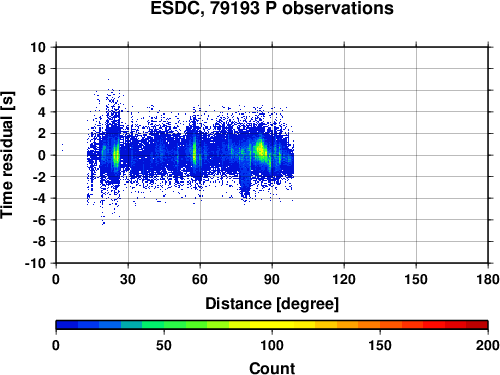The height and width of the screenshot is (375, 500).
Task: Click the colorbar tick label 50
Action: (x=164, y=345)
